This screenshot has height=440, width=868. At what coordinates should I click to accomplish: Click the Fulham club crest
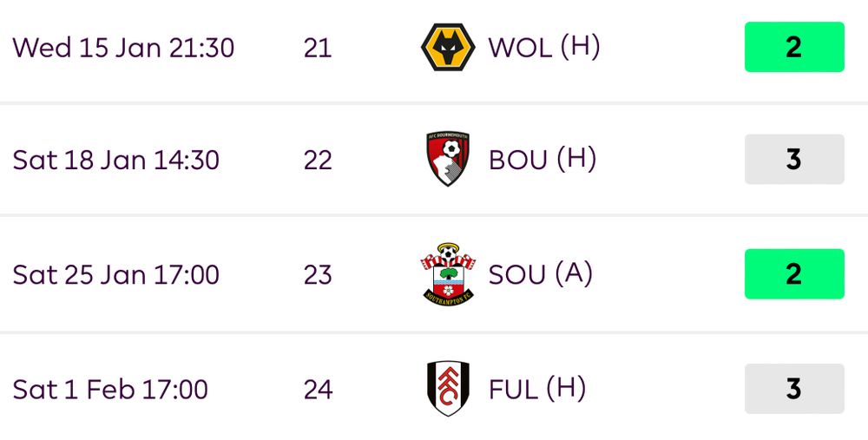(448, 389)
